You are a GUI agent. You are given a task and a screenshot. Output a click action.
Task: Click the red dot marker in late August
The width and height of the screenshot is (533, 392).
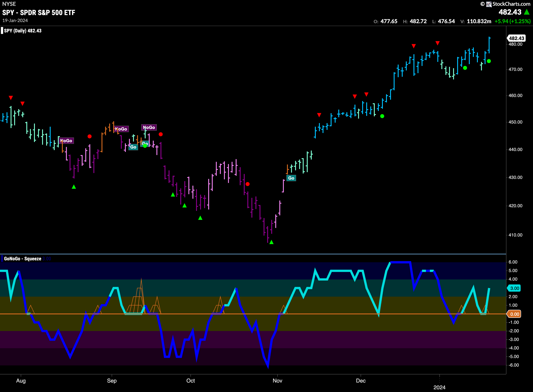89,136
